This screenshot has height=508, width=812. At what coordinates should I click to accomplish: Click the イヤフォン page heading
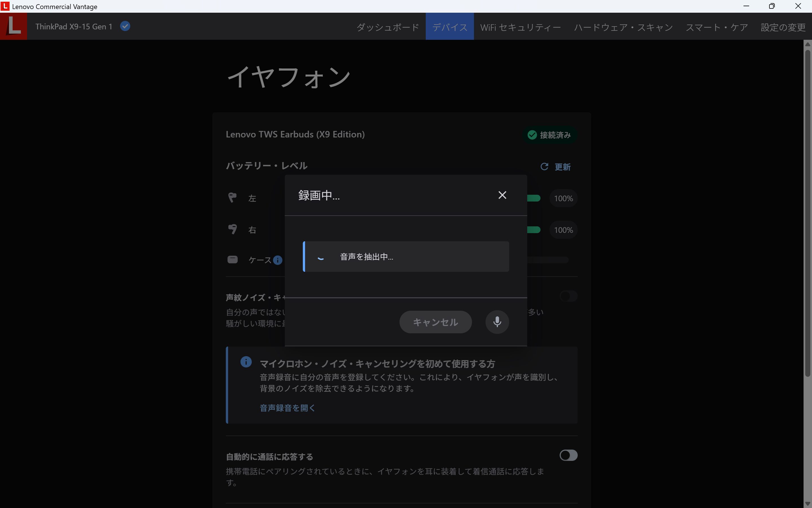288,77
